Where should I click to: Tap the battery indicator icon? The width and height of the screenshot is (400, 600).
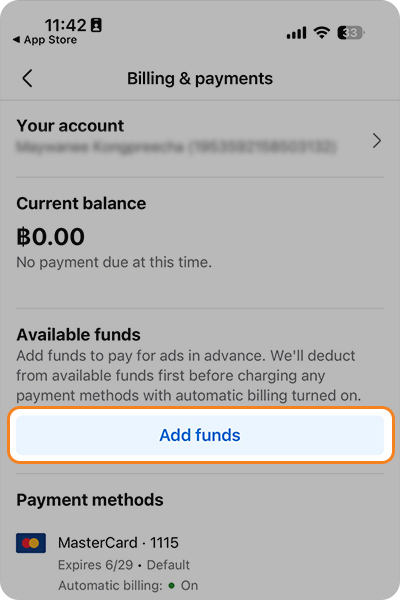click(x=351, y=33)
